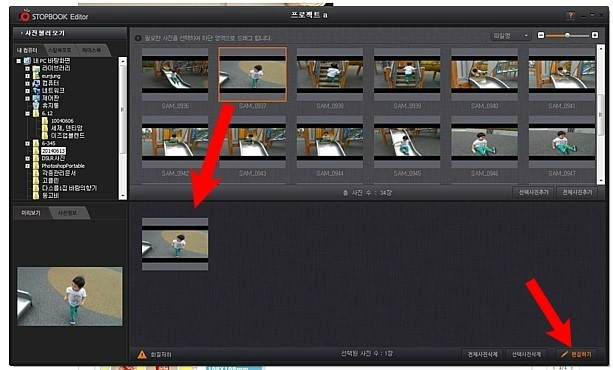The image size is (613, 370).
Task: Expand the 제어판 tree node
Action: tap(27, 98)
